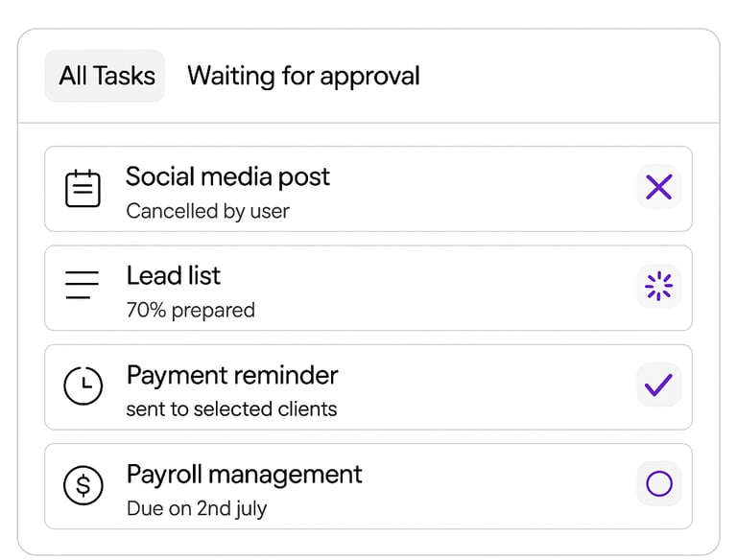Toggle the empty circle on Payroll management
The width and height of the screenshot is (737, 560).
658,484
